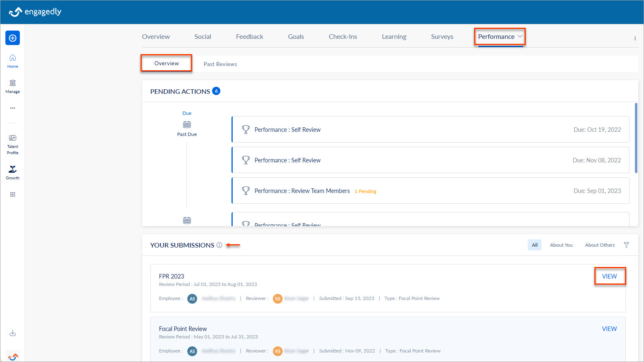This screenshot has width=644, height=362.
Task: View the FPR 2023 submission
Action: (610, 276)
